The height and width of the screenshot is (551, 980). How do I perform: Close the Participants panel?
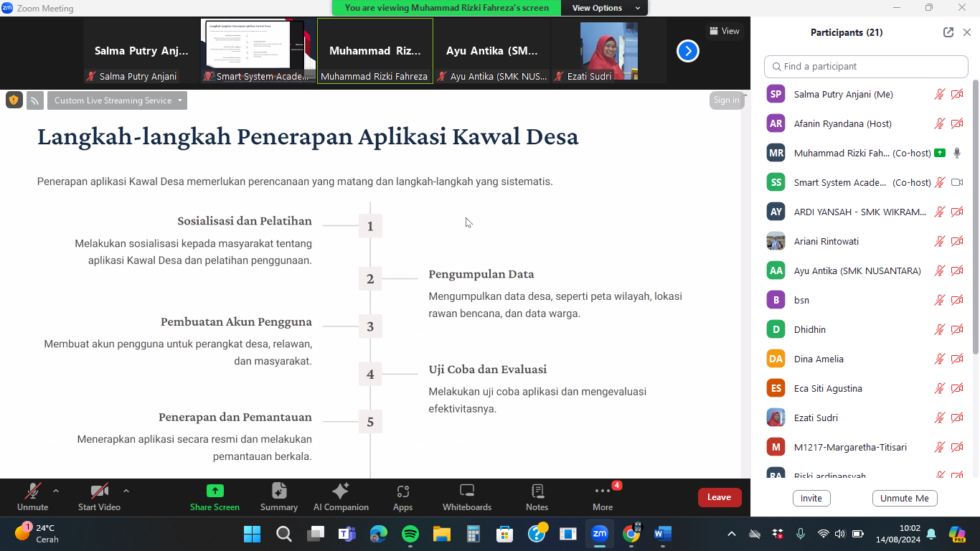(x=967, y=32)
